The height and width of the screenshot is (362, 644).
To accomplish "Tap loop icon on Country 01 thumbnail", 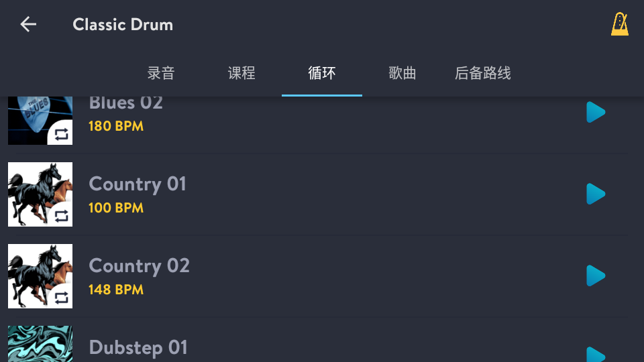I will point(62,216).
